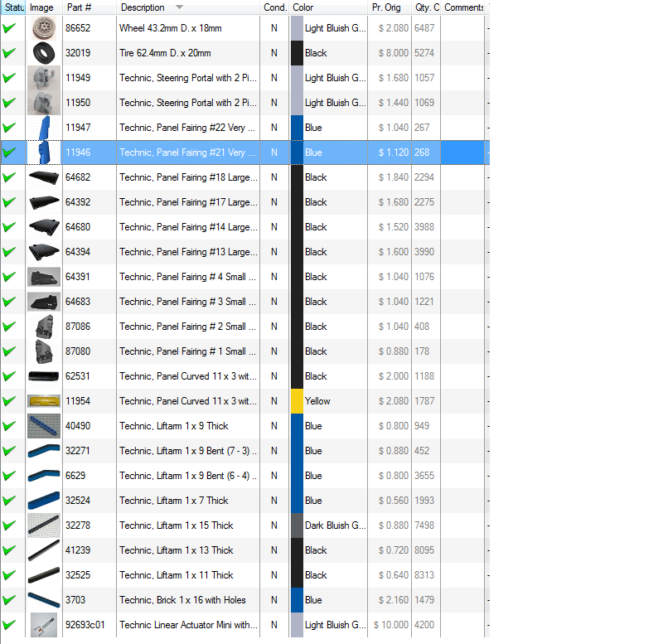Open the panel fairing #18 image, part 64682
Screen dimensions: 663x644
tap(44, 177)
